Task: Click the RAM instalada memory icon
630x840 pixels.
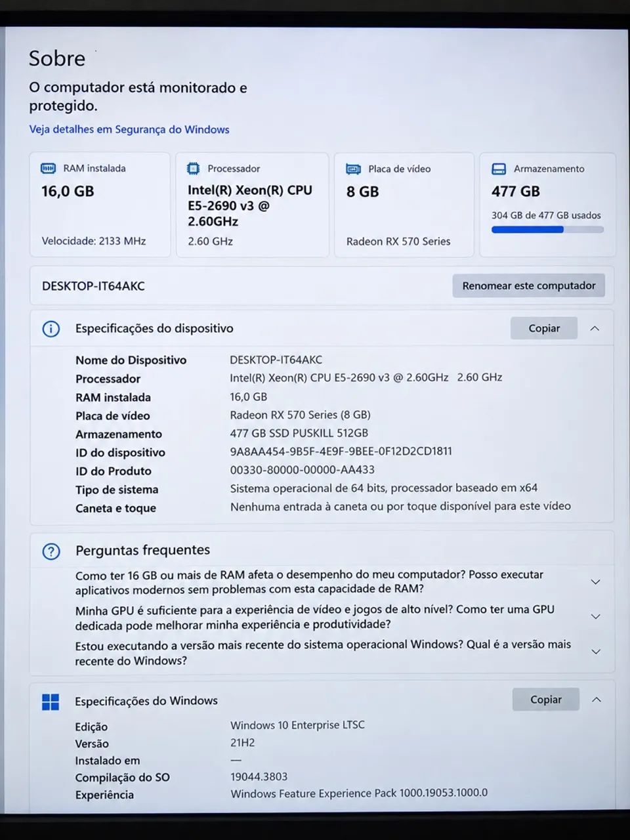Action: (x=49, y=169)
